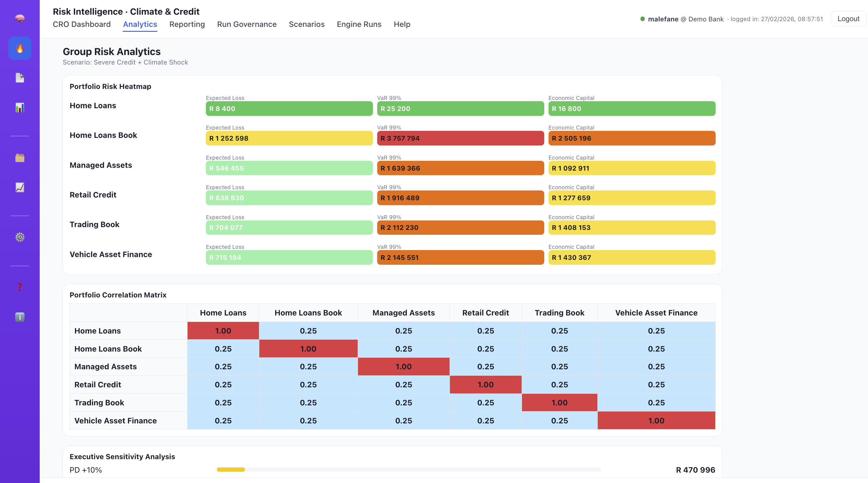Viewport: 868px width, 483px height.
Task: Select the info icon at sidebar bottom
Action: click(19, 317)
